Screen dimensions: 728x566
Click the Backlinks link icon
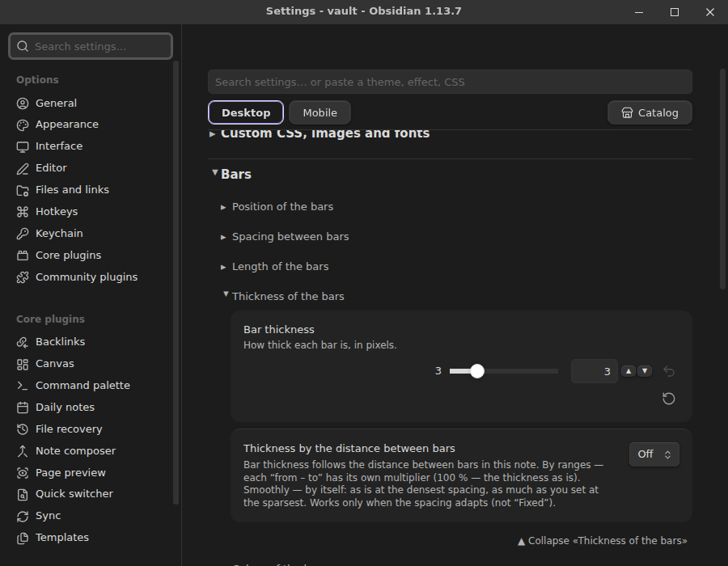click(23, 342)
